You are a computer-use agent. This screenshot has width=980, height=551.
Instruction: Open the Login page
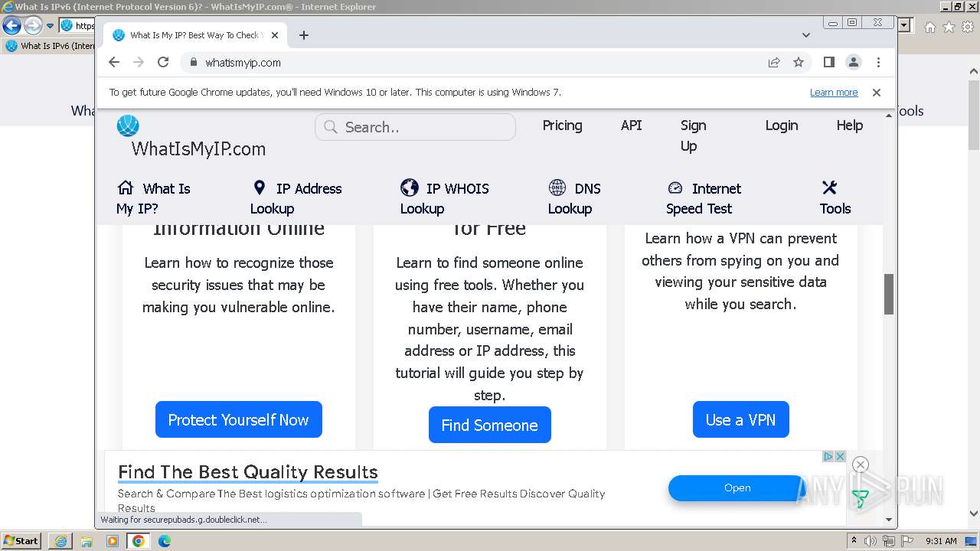point(782,126)
